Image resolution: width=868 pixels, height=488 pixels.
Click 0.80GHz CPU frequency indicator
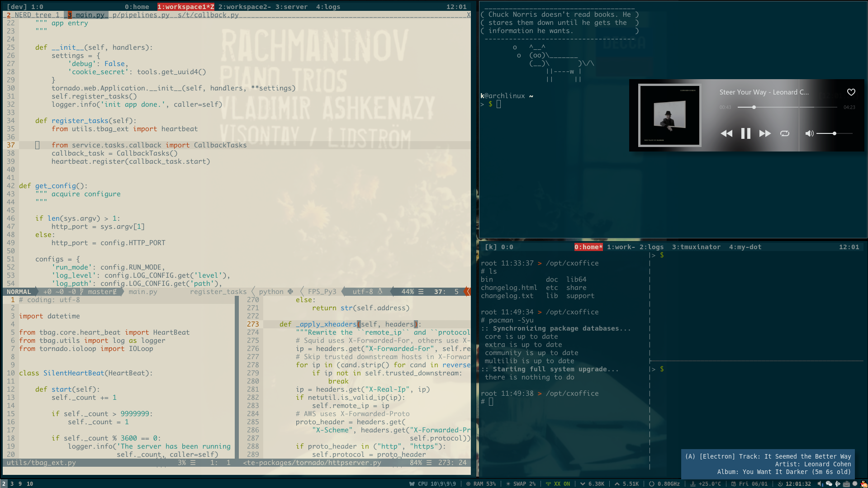click(x=664, y=483)
